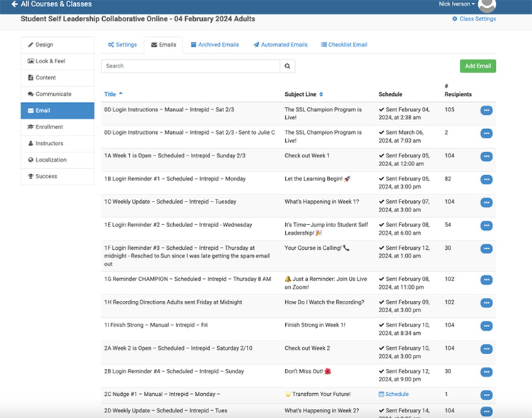
Task: Open actions menu for 1A Week 1 is Open
Action: pyautogui.click(x=486, y=156)
